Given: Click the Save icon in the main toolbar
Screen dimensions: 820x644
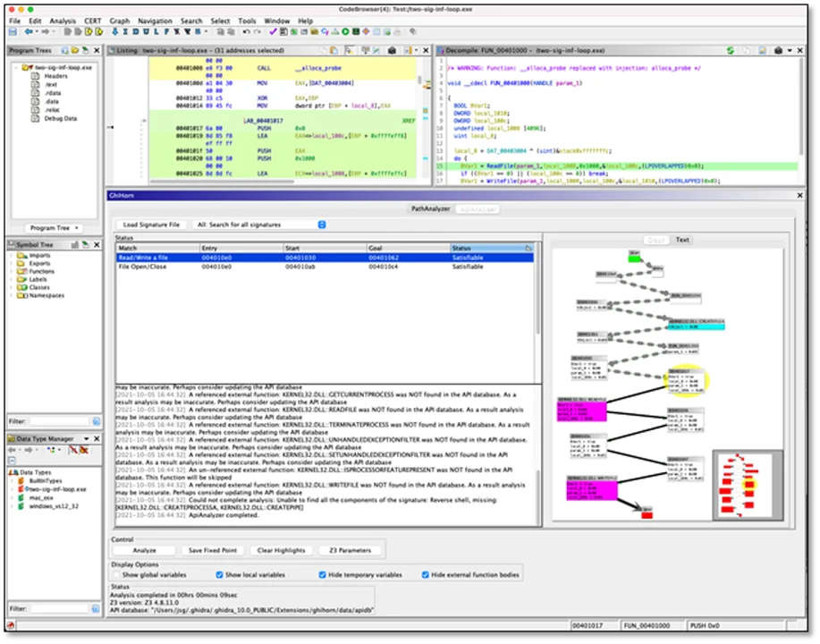Looking at the screenshot, I should tap(13, 31).
